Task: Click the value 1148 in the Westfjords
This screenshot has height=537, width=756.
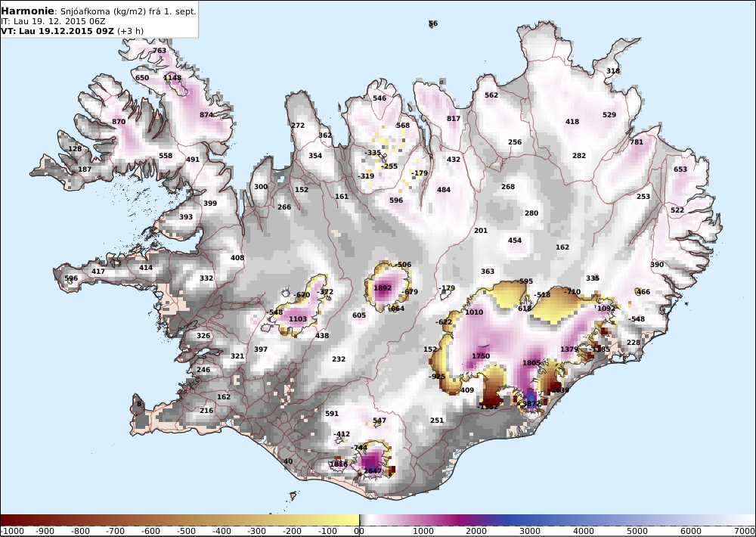Action: coord(172,78)
